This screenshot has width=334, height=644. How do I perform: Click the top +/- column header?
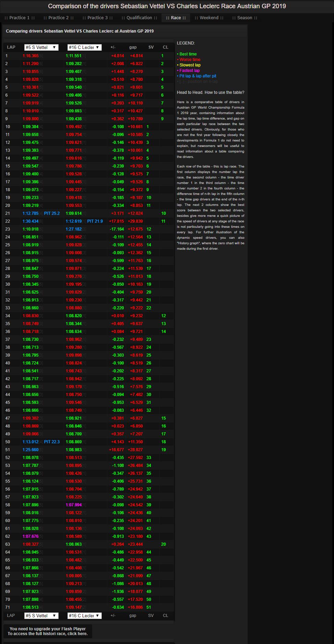(x=113, y=47)
